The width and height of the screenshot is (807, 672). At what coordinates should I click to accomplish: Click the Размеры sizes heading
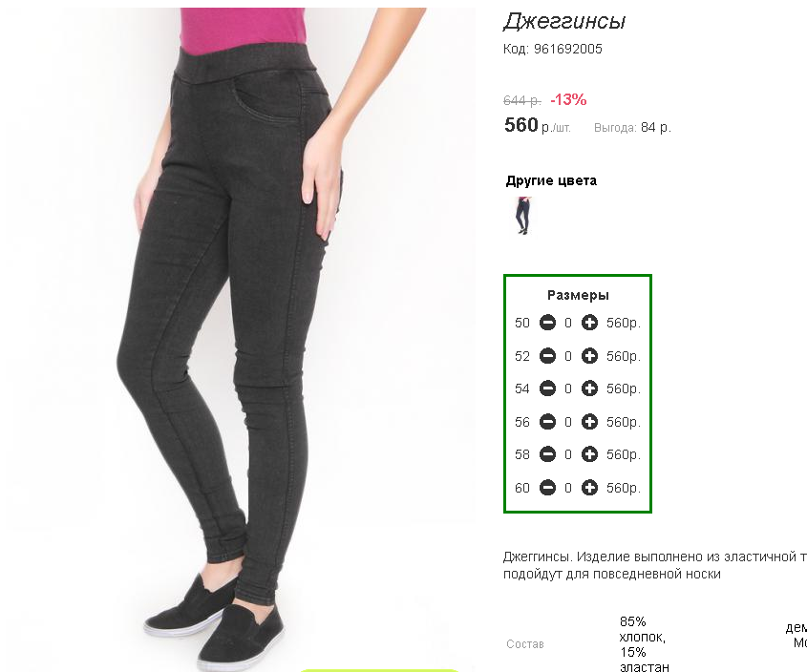(578, 295)
